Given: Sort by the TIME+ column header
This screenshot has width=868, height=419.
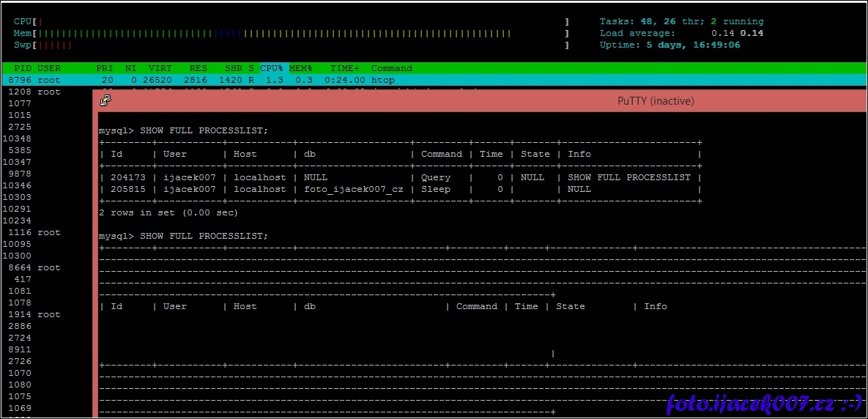Looking at the screenshot, I should pos(344,68).
